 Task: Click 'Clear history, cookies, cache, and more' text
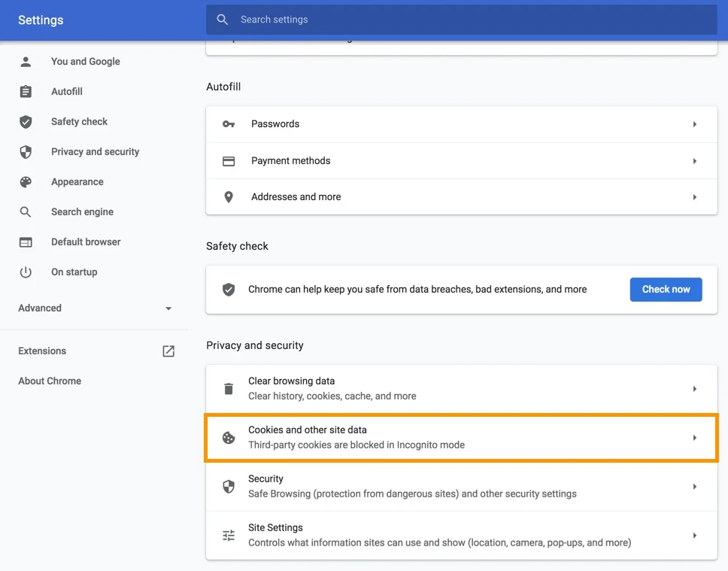click(332, 396)
